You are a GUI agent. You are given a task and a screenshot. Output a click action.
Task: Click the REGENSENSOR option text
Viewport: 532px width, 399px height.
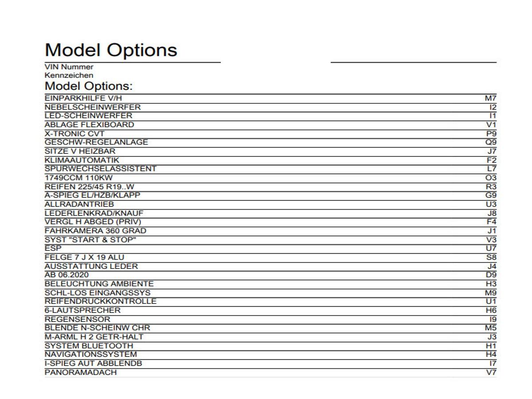[x=78, y=320]
